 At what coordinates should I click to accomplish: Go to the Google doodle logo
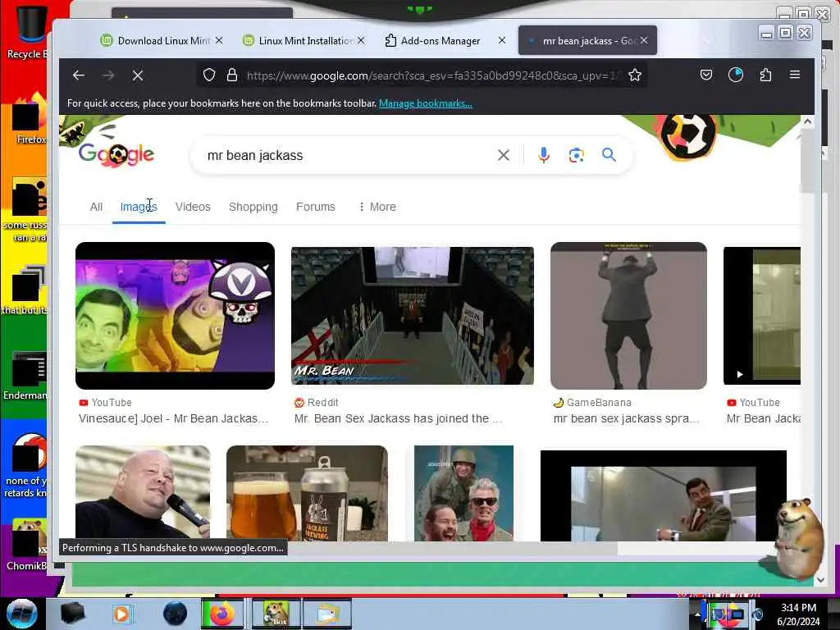[116, 154]
